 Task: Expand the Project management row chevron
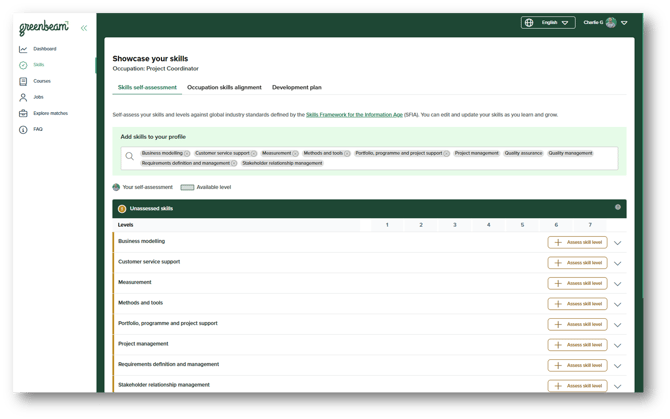(x=618, y=345)
